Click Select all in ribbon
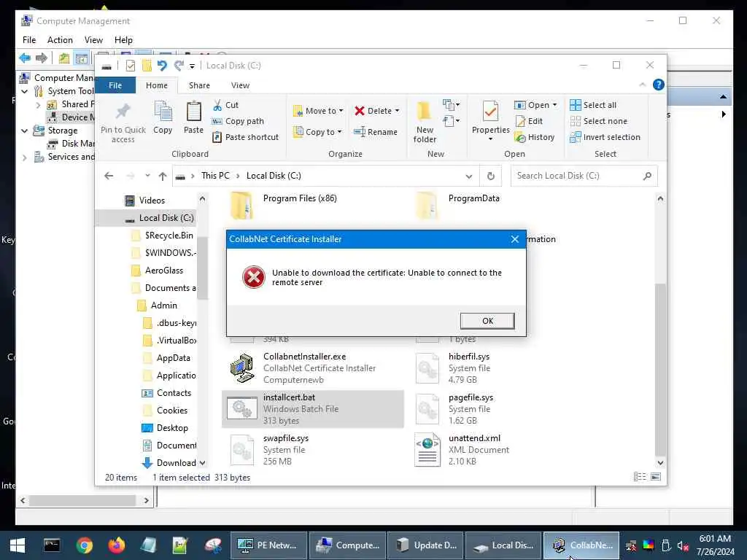 coord(593,105)
